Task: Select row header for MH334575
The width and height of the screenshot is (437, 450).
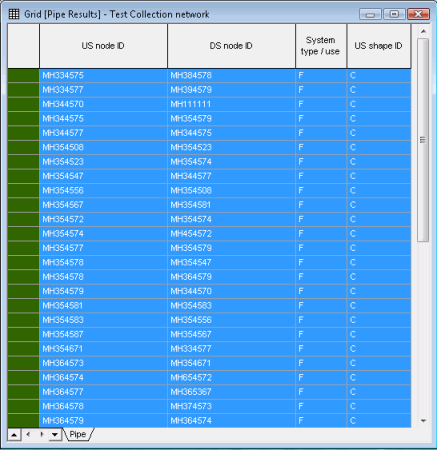Action: pyautogui.click(x=23, y=76)
